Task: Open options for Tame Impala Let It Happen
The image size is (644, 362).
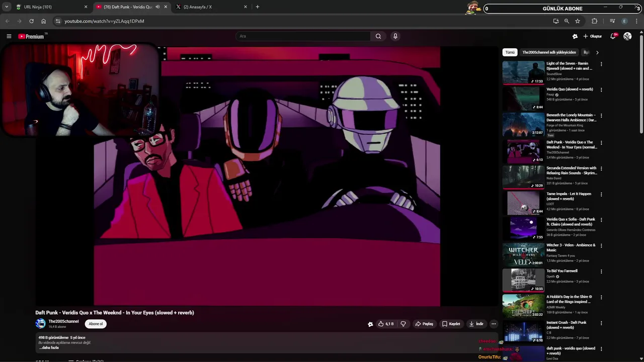Action: click(x=601, y=194)
